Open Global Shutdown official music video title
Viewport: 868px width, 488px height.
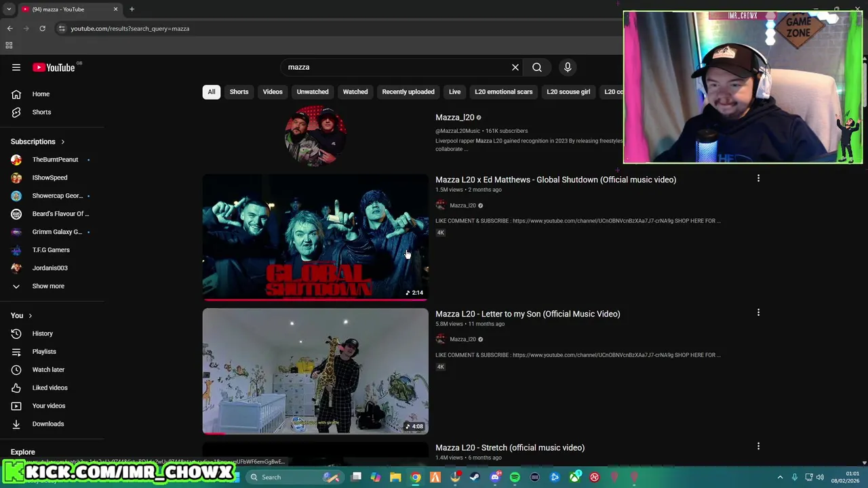(x=555, y=180)
